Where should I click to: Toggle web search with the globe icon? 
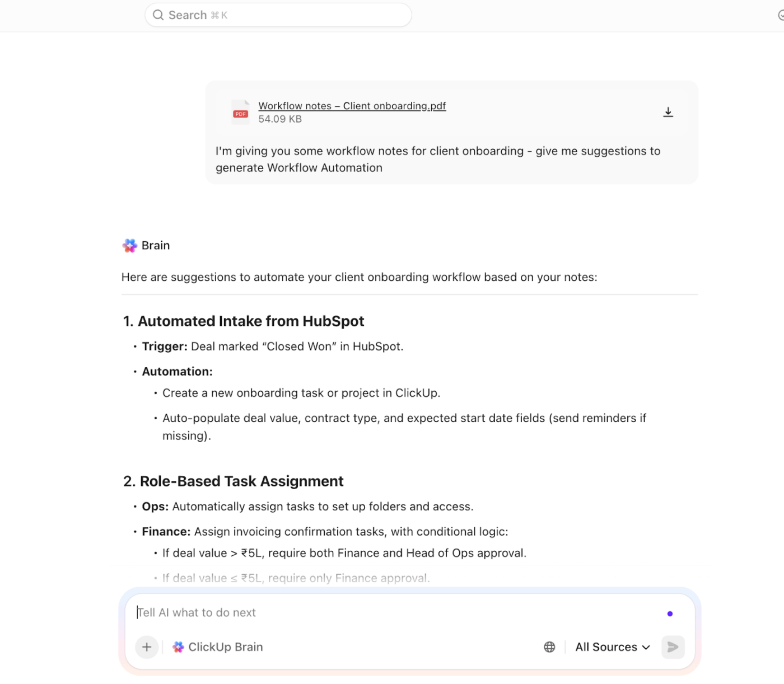coord(549,647)
